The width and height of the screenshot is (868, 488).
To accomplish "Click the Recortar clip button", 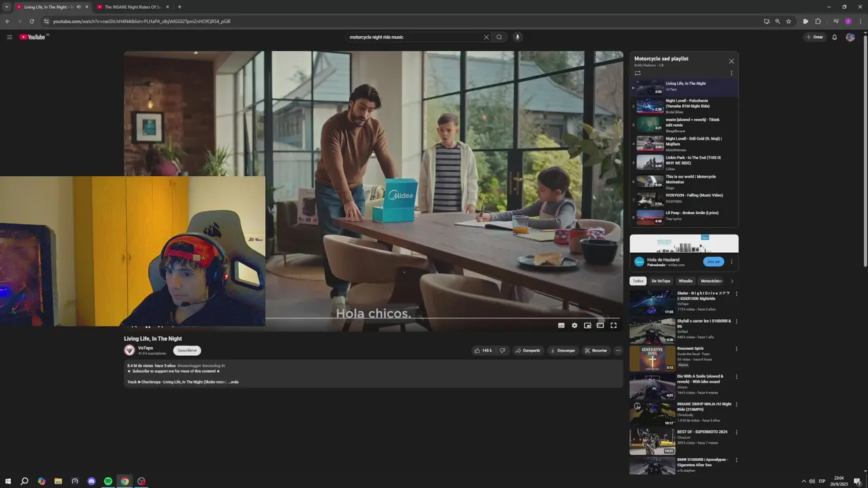I will (x=596, y=350).
